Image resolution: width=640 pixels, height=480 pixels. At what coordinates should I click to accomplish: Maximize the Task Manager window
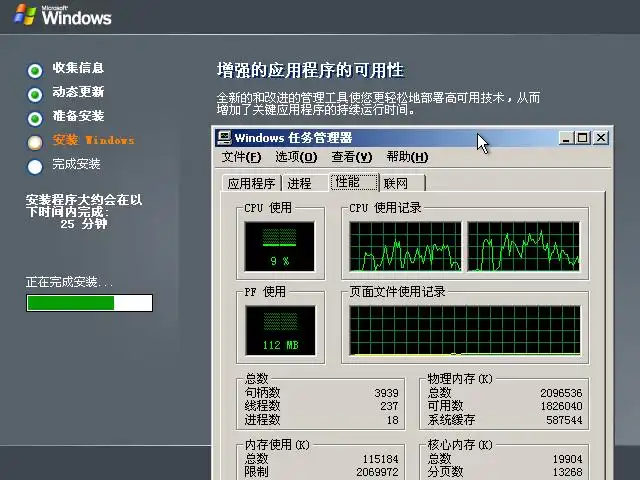tap(582, 138)
